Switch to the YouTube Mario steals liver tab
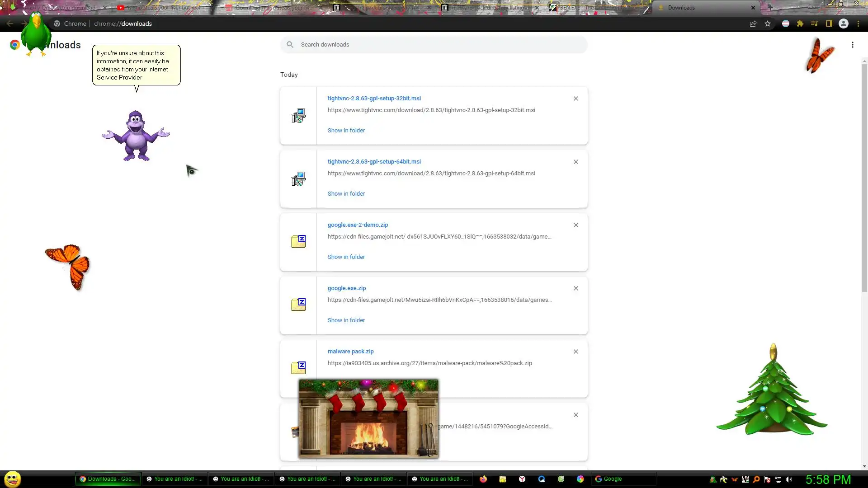This screenshot has width=868, height=488. (x=163, y=8)
